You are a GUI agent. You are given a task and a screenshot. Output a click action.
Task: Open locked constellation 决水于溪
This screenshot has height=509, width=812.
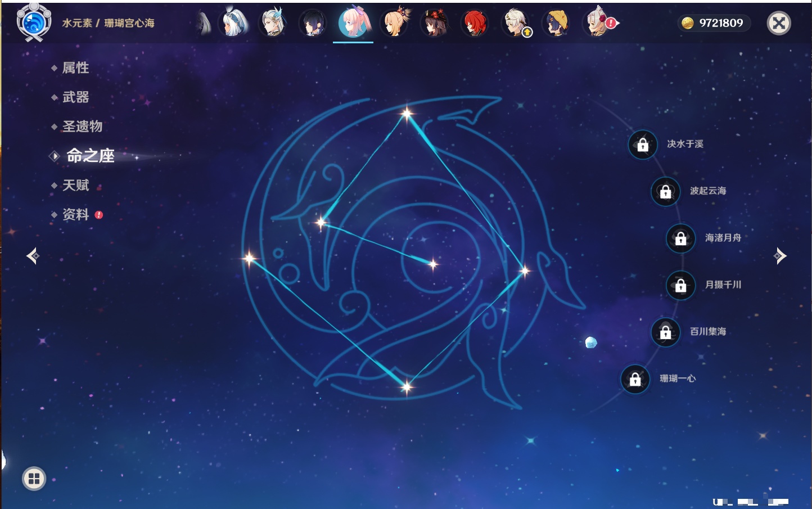(643, 145)
